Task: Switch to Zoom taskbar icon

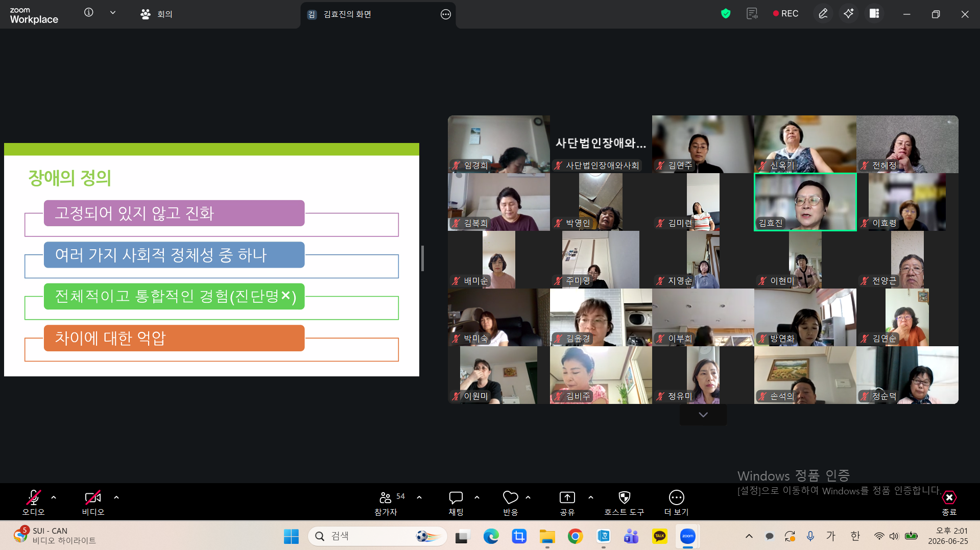Action: [x=687, y=536]
